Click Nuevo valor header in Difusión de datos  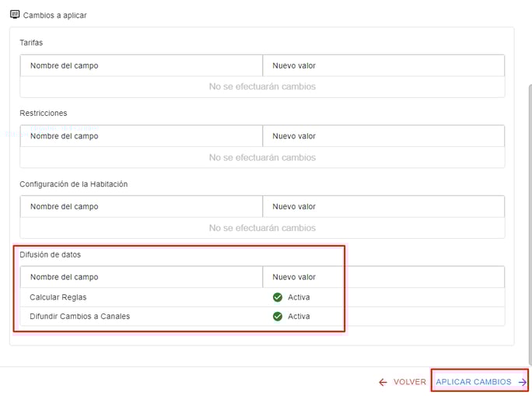[294, 277]
